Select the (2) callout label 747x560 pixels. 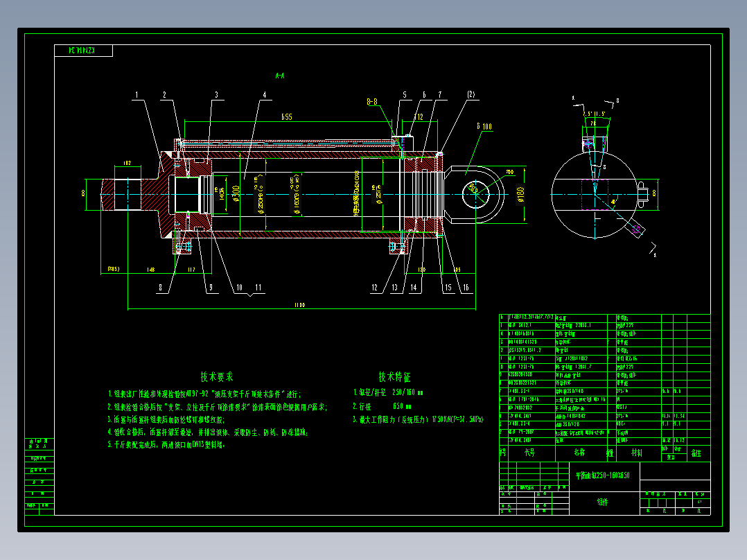[x=471, y=94]
